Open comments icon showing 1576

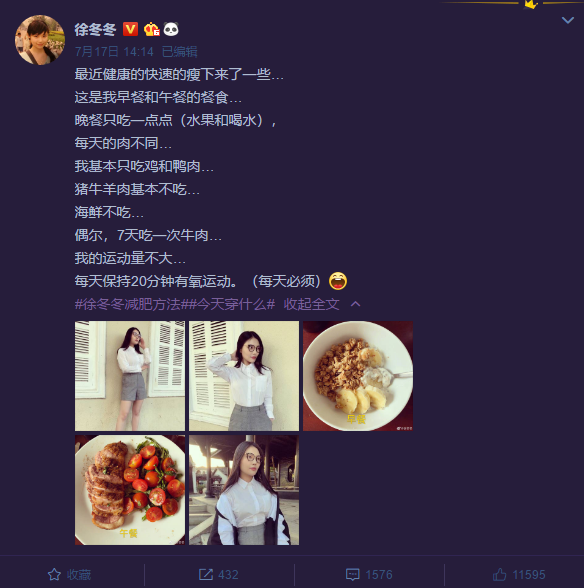pos(353,574)
